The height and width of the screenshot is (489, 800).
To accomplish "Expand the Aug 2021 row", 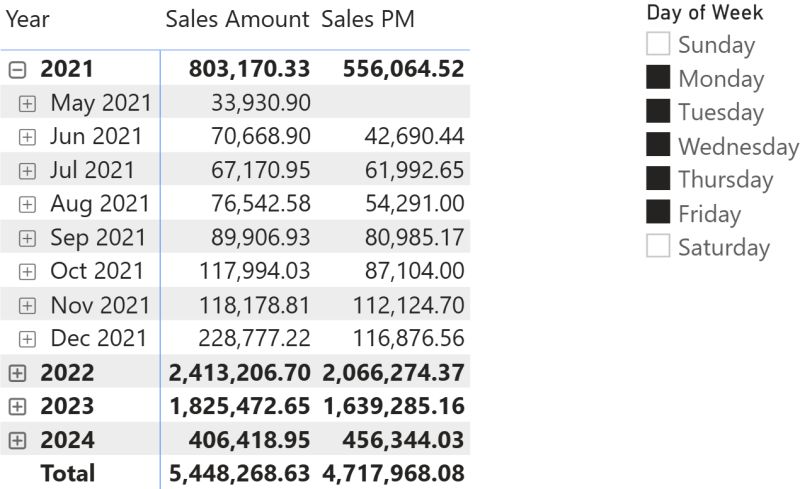I will pyautogui.click(x=27, y=204).
